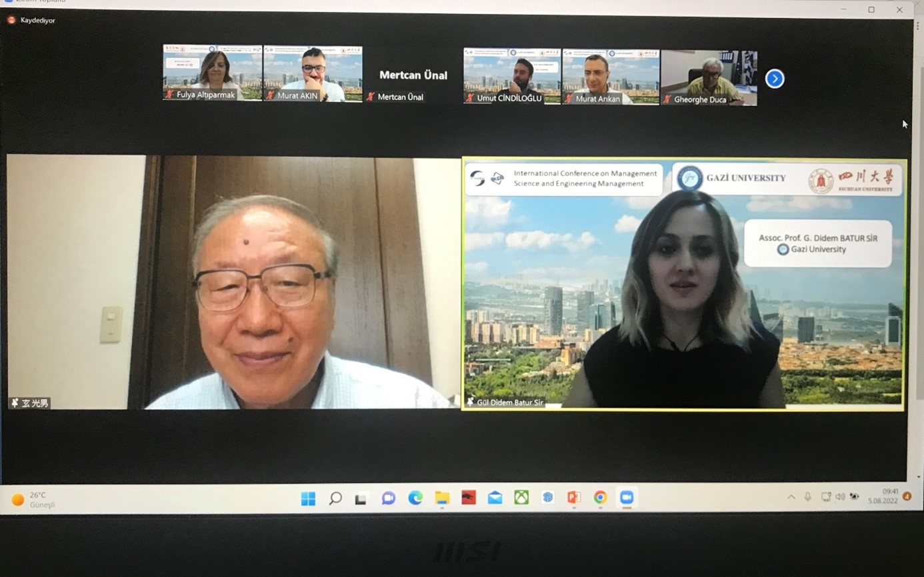Click the mic icon beside 玄 光男 name
This screenshot has width=924, height=577.
(15, 403)
